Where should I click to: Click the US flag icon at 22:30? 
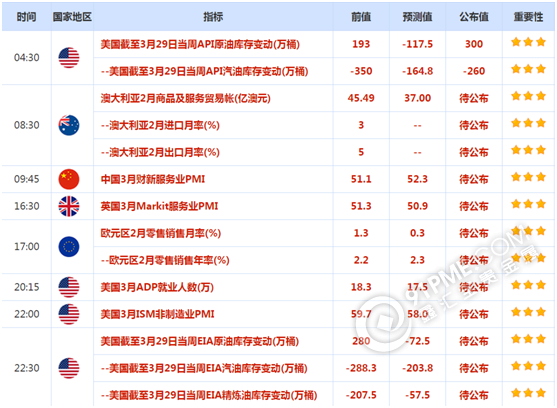click(x=69, y=368)
